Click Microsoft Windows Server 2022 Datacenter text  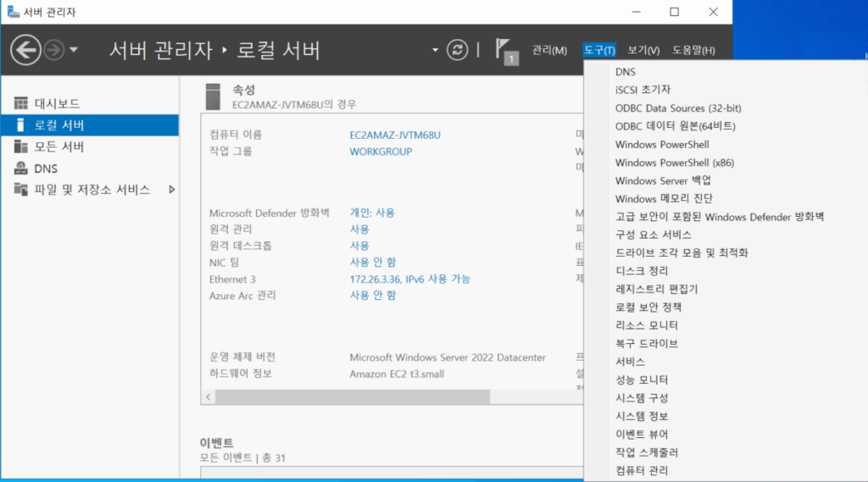[x=448, y=357]
